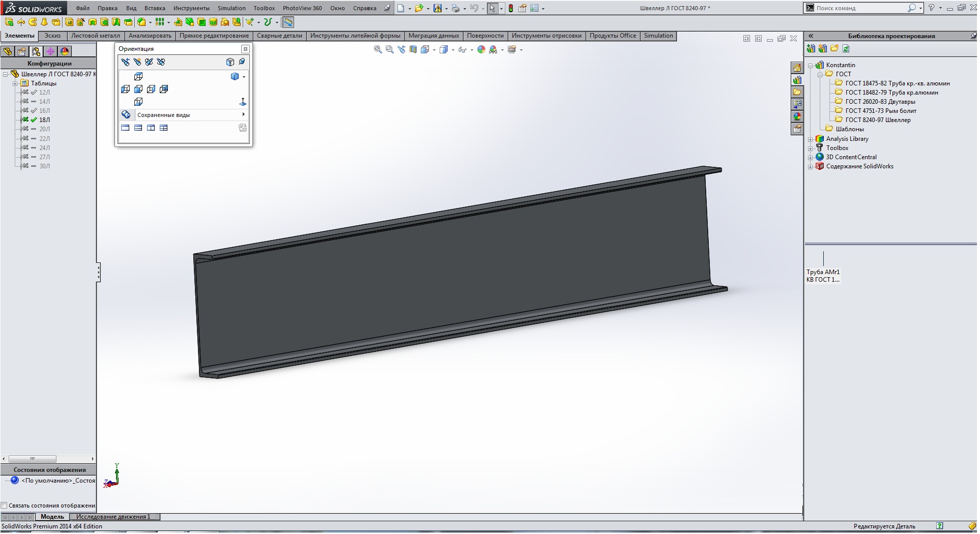Toggle the View Selector cube in Orientation

pyautogui.click(x=230, y=62)
